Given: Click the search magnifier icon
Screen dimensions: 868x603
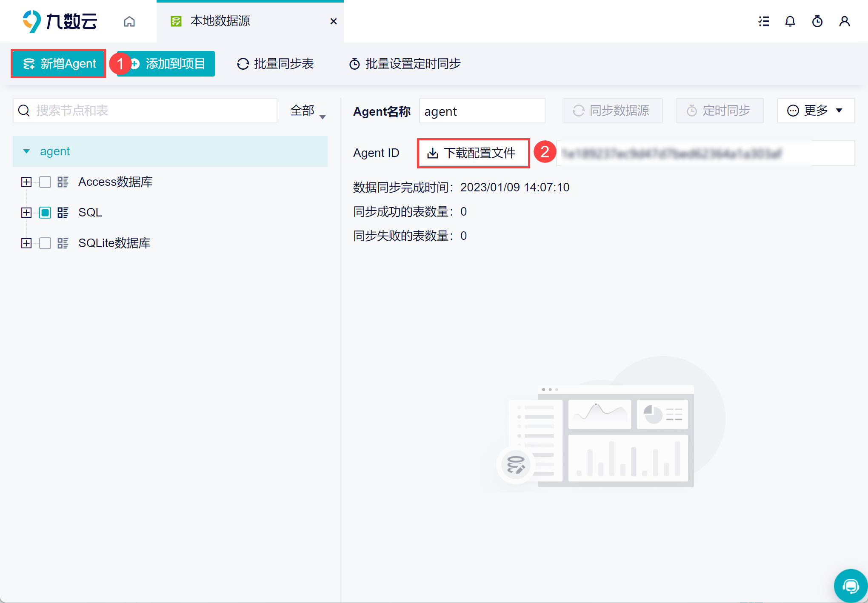Looking at the screenshot, I should click(24, 111).
